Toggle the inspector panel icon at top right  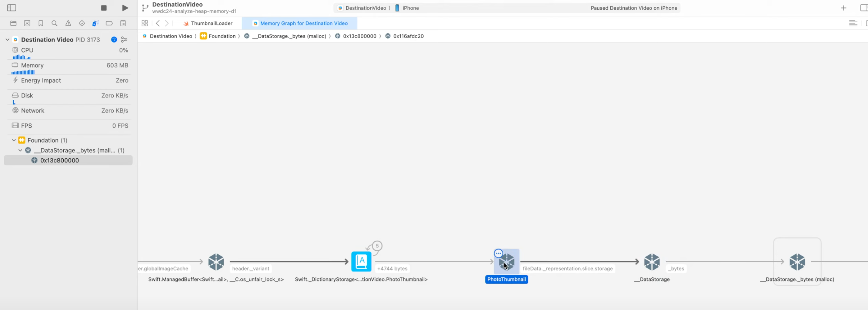pyautogui.click(x=864, y=8)
